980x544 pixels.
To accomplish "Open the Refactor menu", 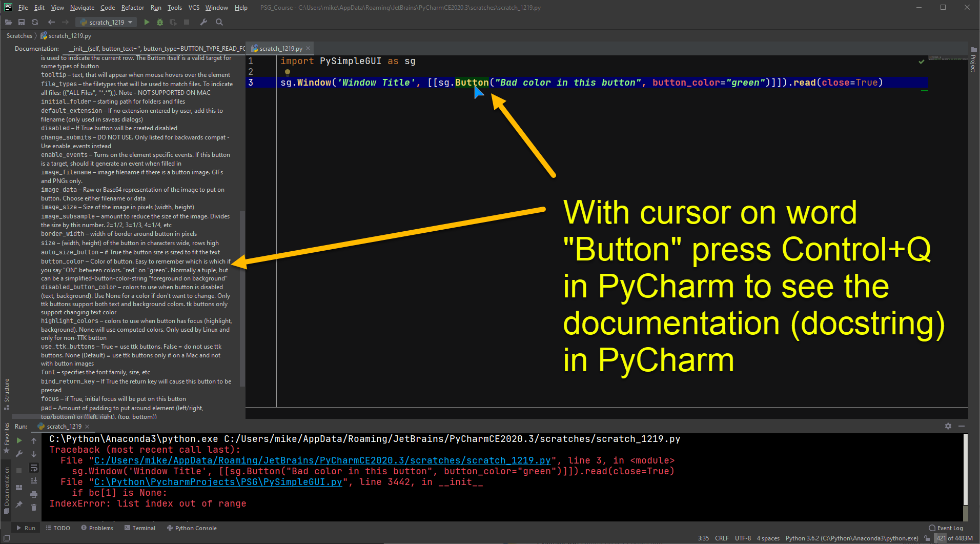I will 132,7.
